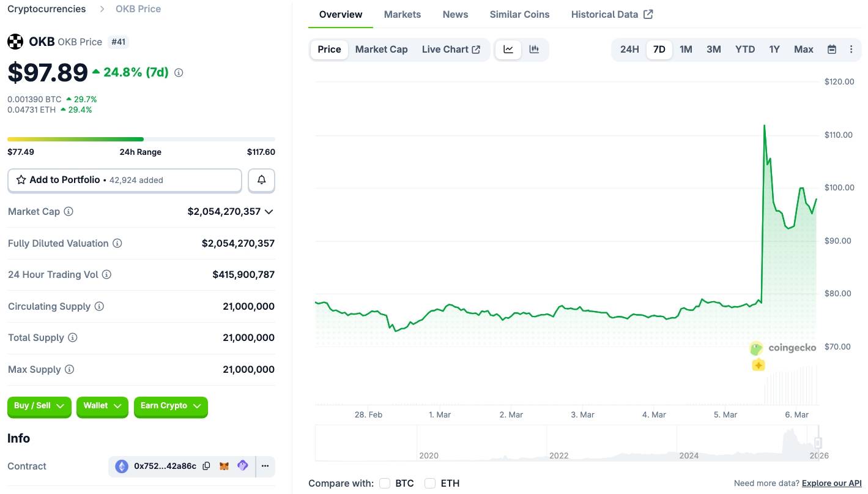The width and height of the screenshot is (868, 494).
Task: Open the chart date range calendar icon
Action: [831, 49]
